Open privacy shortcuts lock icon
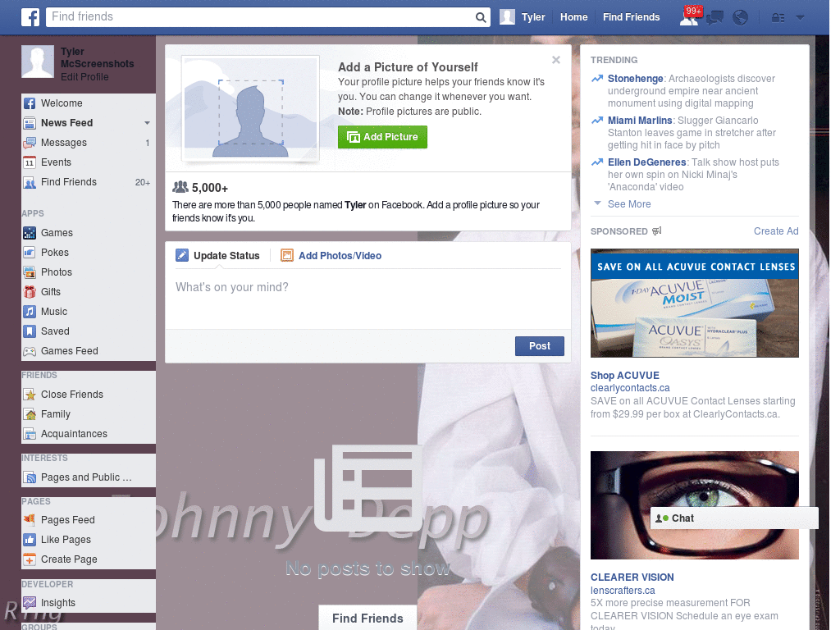The height and width of the screenshot is (630, 840). tap(778, 16)
